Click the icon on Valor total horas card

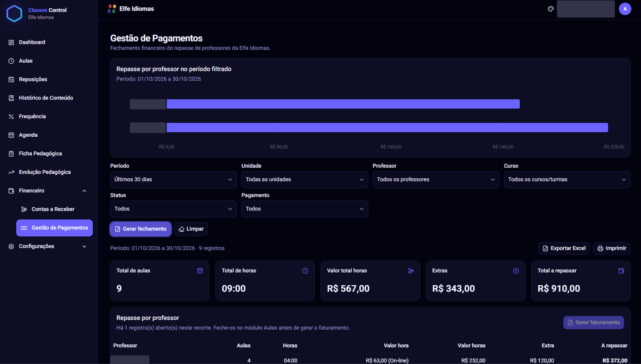click(x=411, y=271)
